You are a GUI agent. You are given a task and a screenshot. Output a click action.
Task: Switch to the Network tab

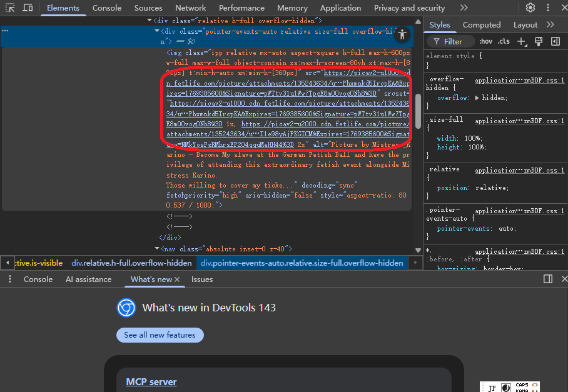(x=190, y=8)
